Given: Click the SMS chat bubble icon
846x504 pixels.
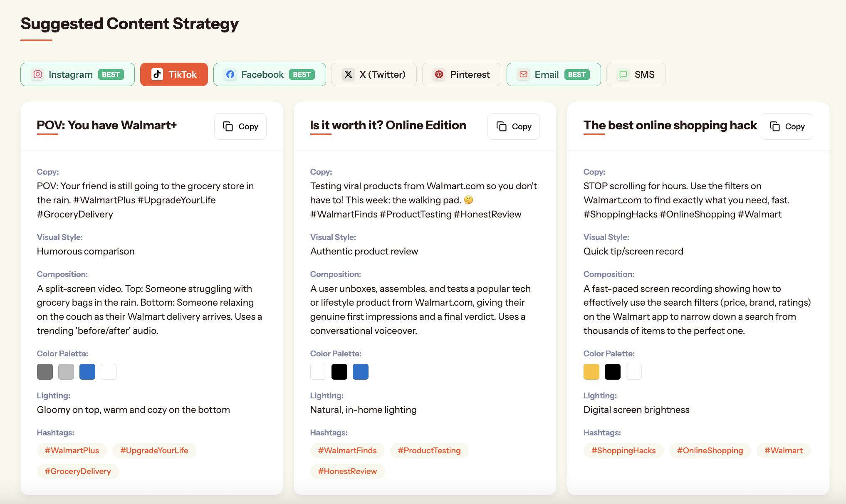Looking at the screenshot, I should (x=623, y=74).
